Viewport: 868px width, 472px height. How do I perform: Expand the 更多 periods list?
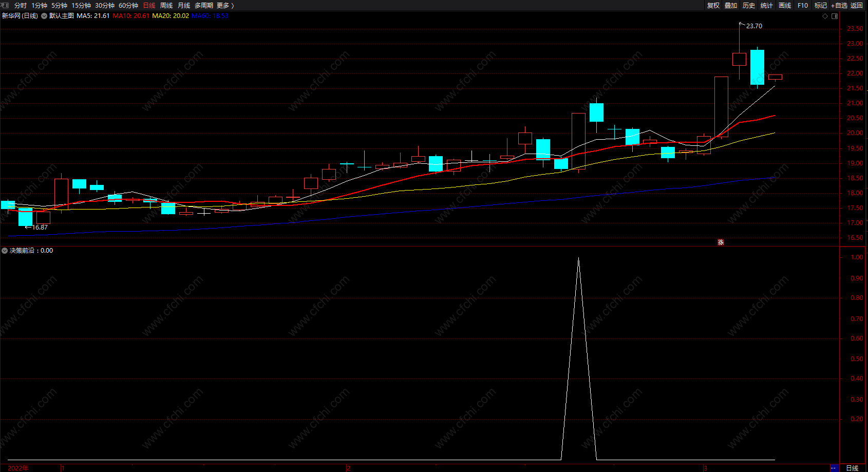[225, 6]
